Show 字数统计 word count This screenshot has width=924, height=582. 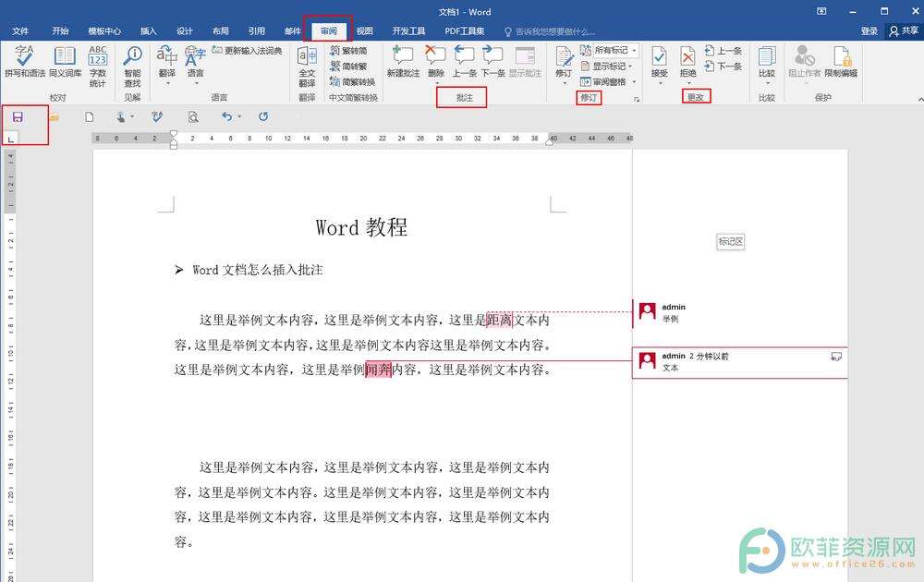point(98,66)
